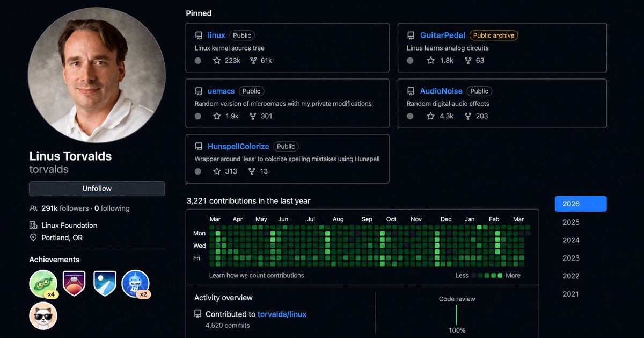Select the 2026 year tab

[581, 204]
